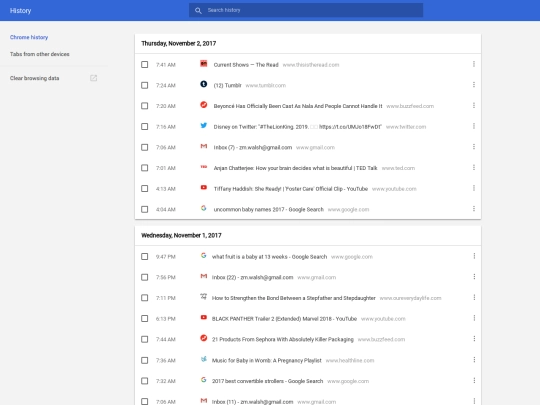Screen dimensions: 540x405
Task: Open more actions for Sephora entry
Action: pyautogui.click(x=474, y=339)
